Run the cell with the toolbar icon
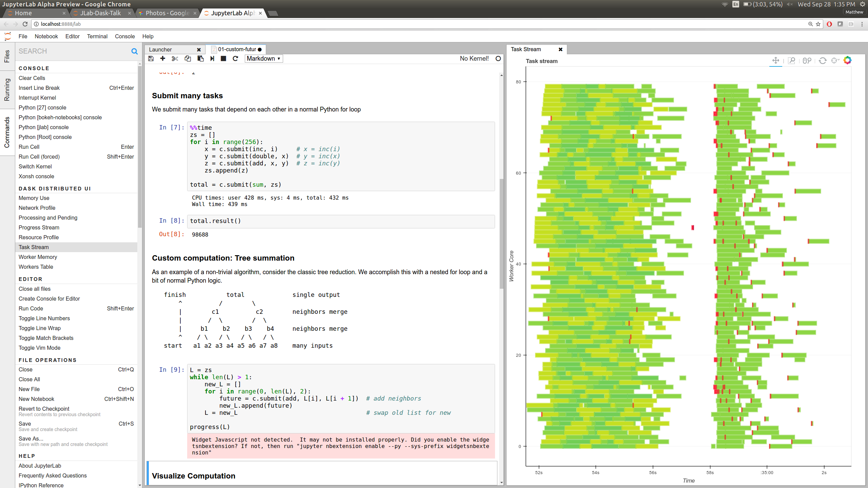The width and height of the screenshot is (868, 488). 212,59
